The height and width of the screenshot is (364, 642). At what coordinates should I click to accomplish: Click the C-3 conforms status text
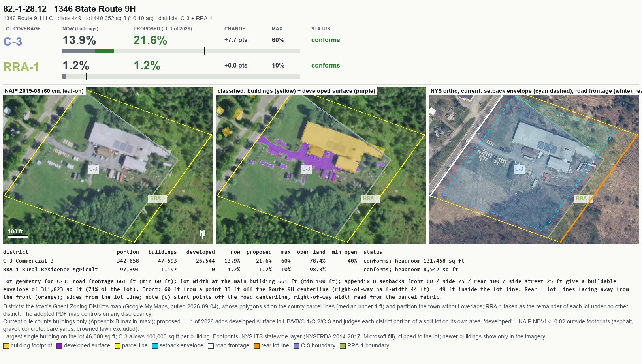[x=326, y=40]
